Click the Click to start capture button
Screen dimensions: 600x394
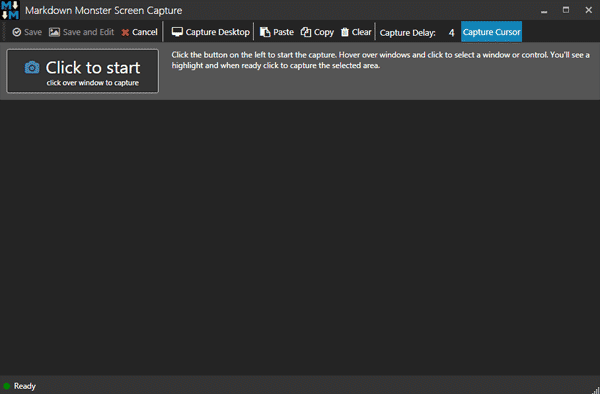[x=83, y=71]
